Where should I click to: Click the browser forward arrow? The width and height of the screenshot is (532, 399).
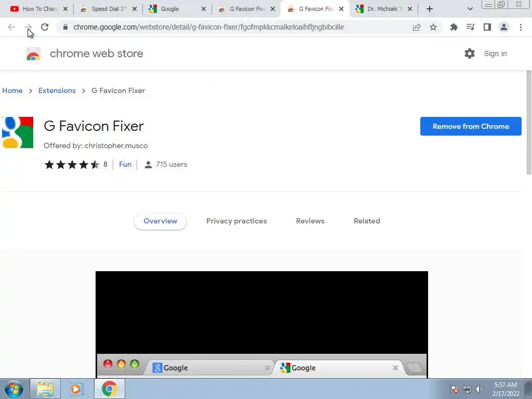point(28,27)
